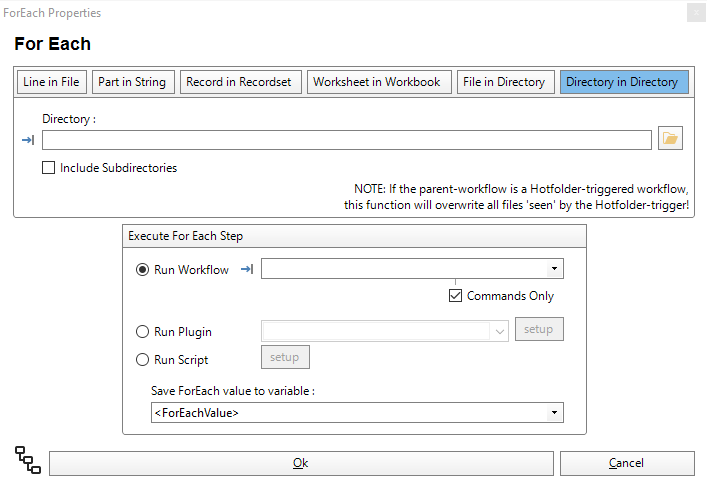Choose the Run Script radio option

pos(143,360)
